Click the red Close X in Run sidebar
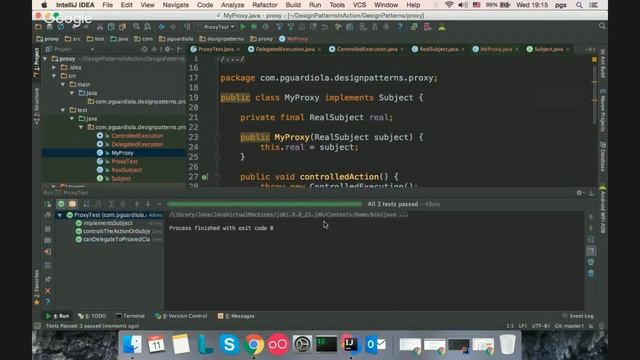 [x=48, y=291]
